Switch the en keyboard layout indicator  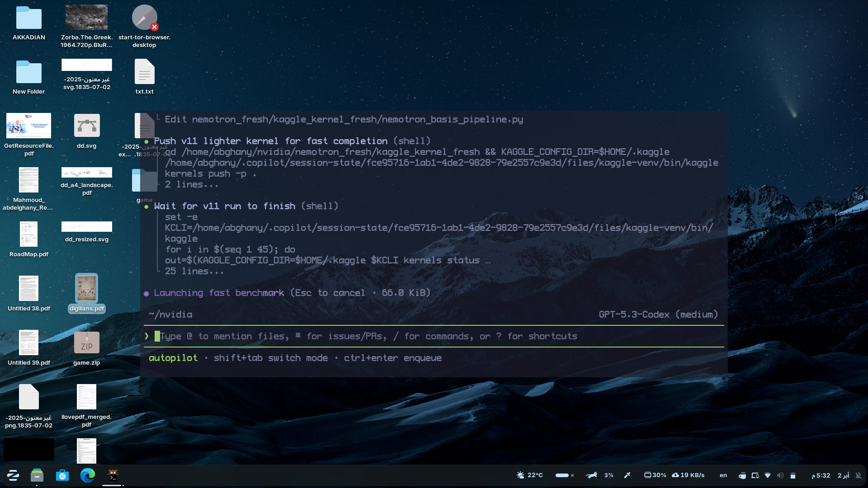(x=723, y=475)
